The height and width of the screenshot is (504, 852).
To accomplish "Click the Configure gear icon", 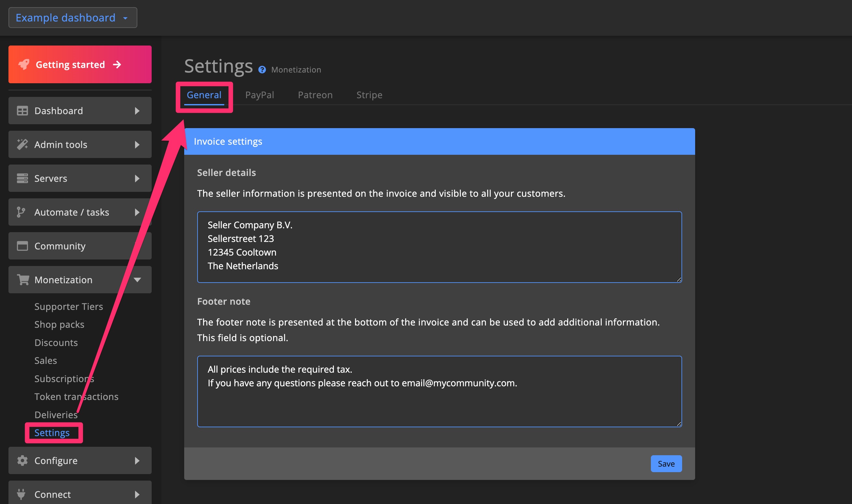I will (x=22, y=460).
